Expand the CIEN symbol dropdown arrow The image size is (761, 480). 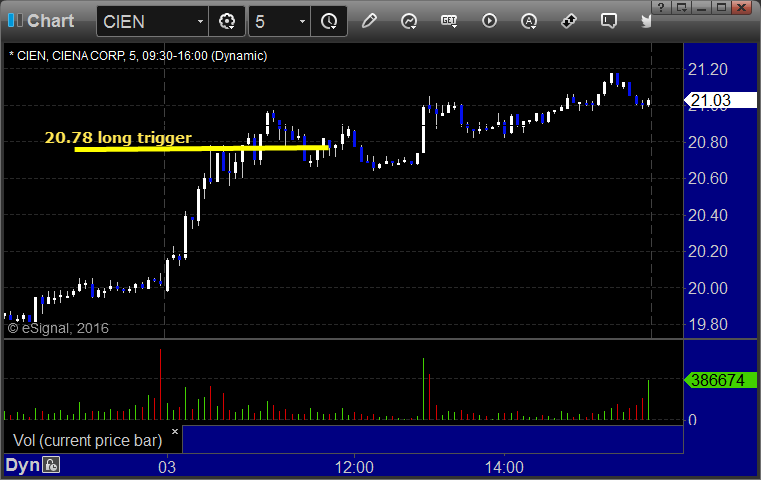point(200,21)
